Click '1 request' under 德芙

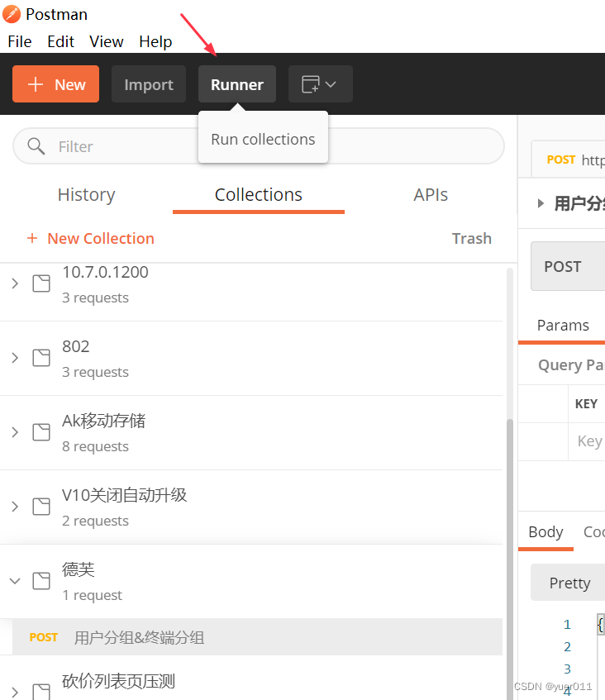pos(92,595)
